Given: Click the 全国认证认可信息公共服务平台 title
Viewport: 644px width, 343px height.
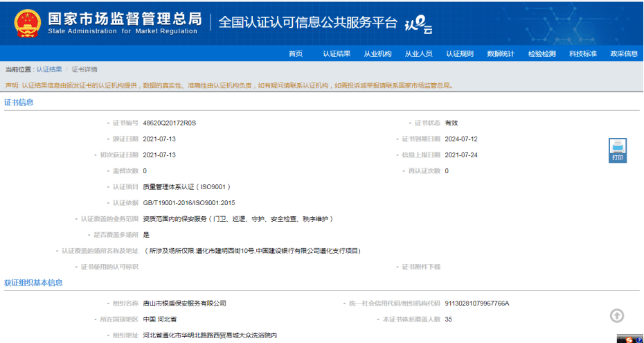Looking at the screenshot, I should tap(308, 22).
